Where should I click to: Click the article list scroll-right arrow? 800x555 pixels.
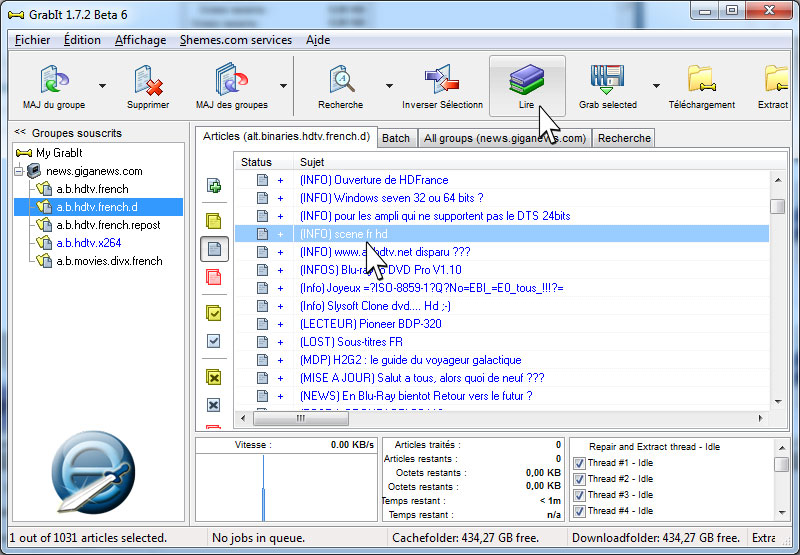click(x=760, y=418)
